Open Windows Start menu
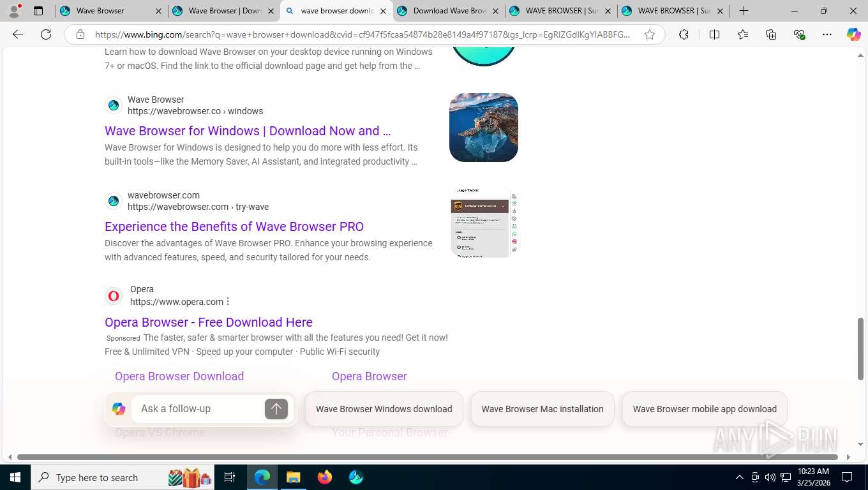The image size is (868, 490). click(15, 477)
